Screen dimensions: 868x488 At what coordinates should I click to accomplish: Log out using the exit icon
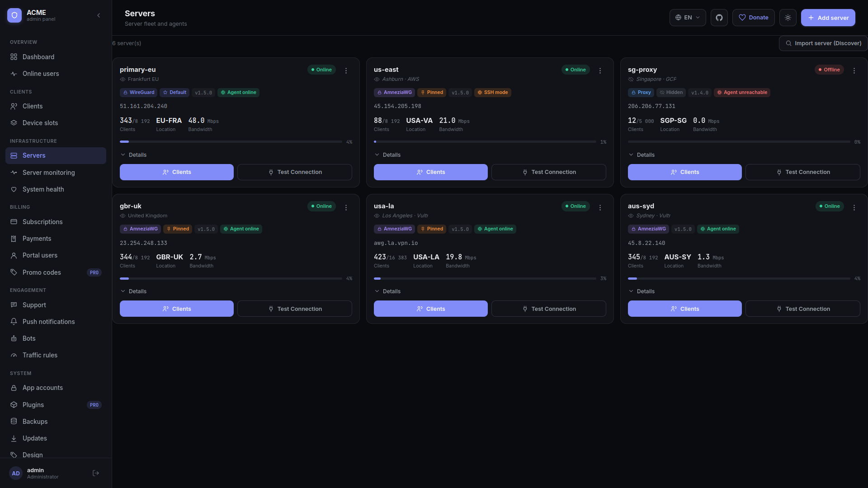96,473
